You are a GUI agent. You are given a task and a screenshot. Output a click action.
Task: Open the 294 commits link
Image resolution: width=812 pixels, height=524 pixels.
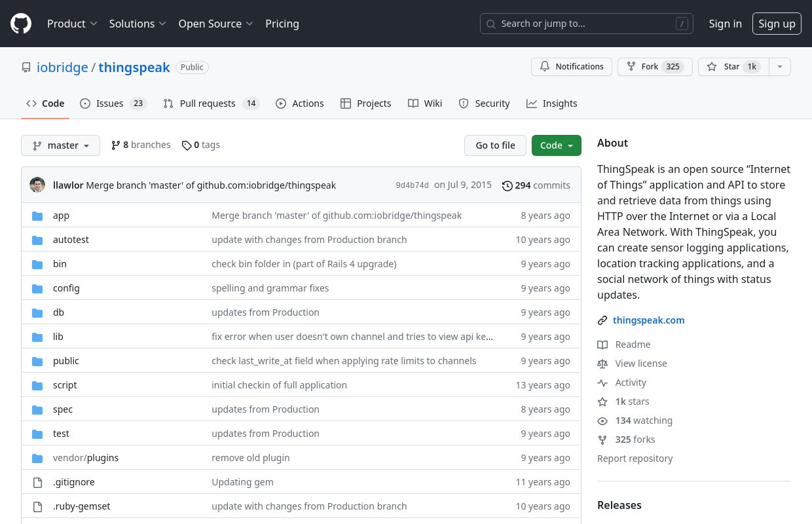click(x=536, y=185)
